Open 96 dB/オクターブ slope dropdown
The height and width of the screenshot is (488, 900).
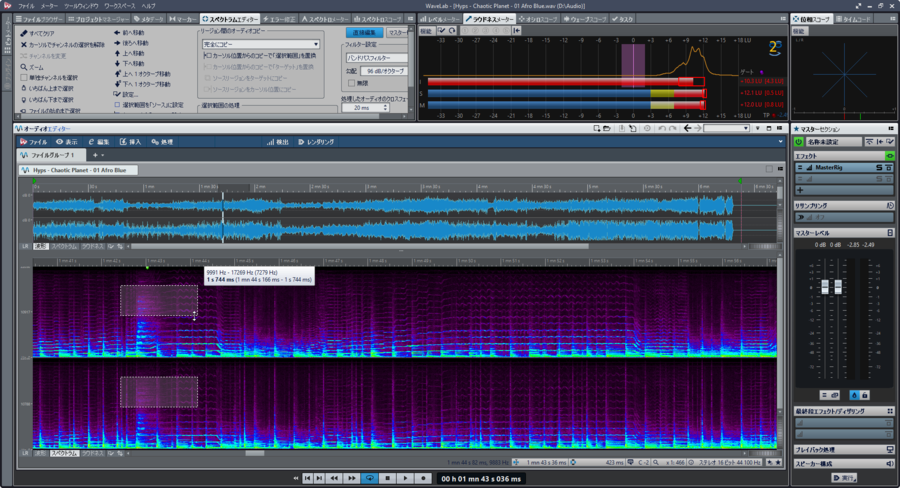[x=384, y=71]
